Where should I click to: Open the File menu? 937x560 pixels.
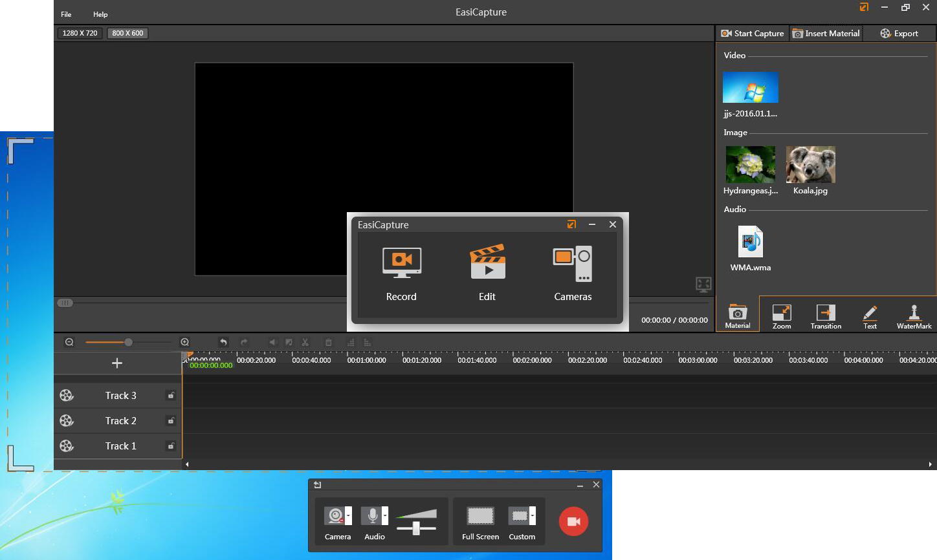66,14
